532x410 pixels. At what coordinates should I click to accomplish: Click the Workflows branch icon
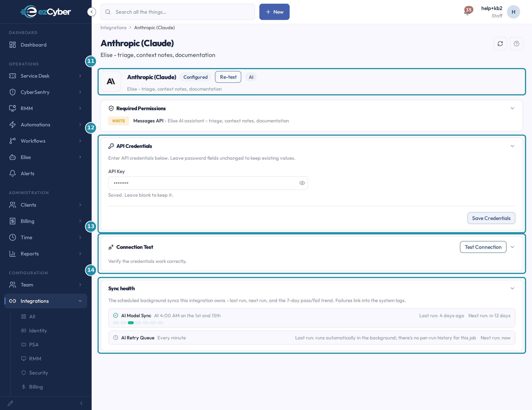pos(12,141)
